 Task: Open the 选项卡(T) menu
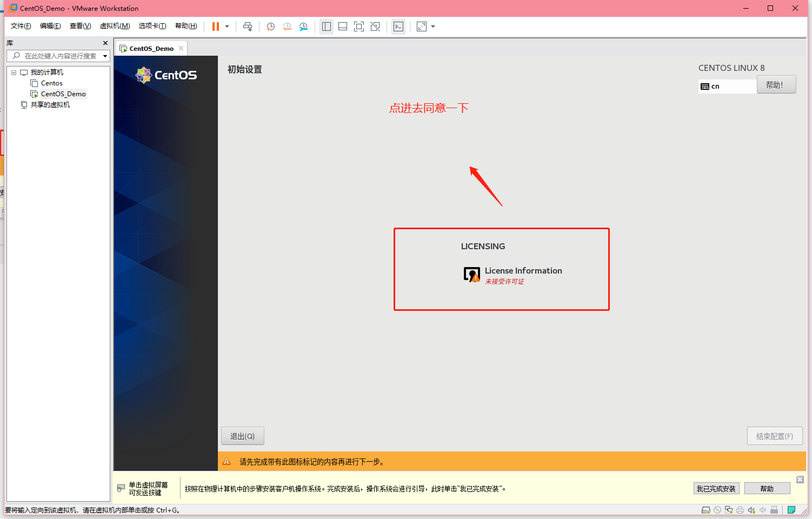pyautogui.click(x=152, y=26)
